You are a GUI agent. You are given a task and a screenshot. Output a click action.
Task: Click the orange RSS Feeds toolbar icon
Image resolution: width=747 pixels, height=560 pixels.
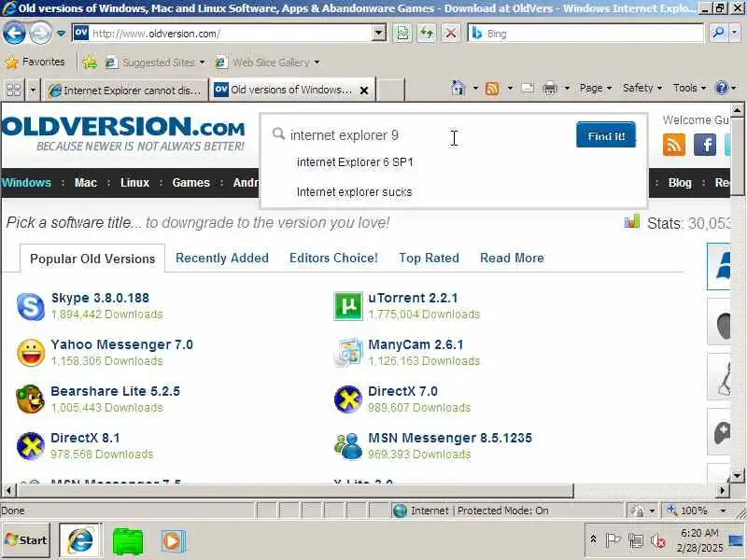pos(492,88)
